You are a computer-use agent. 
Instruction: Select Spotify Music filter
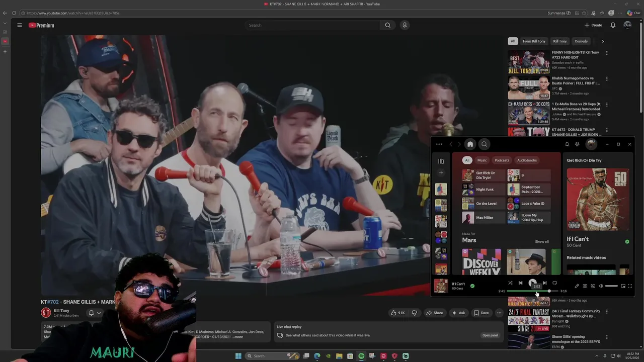tap(482, 160)
